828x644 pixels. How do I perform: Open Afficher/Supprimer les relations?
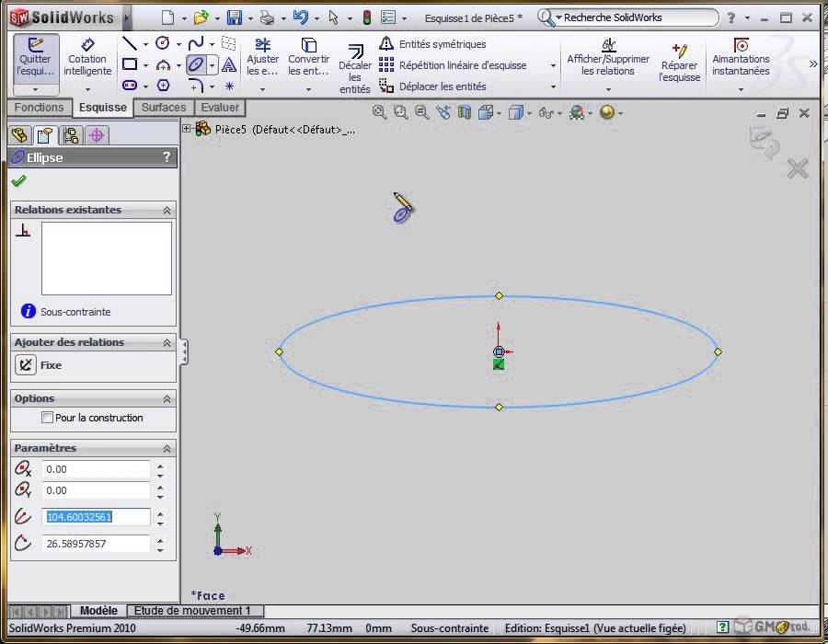pyautogui.click(x=608, y=58)
